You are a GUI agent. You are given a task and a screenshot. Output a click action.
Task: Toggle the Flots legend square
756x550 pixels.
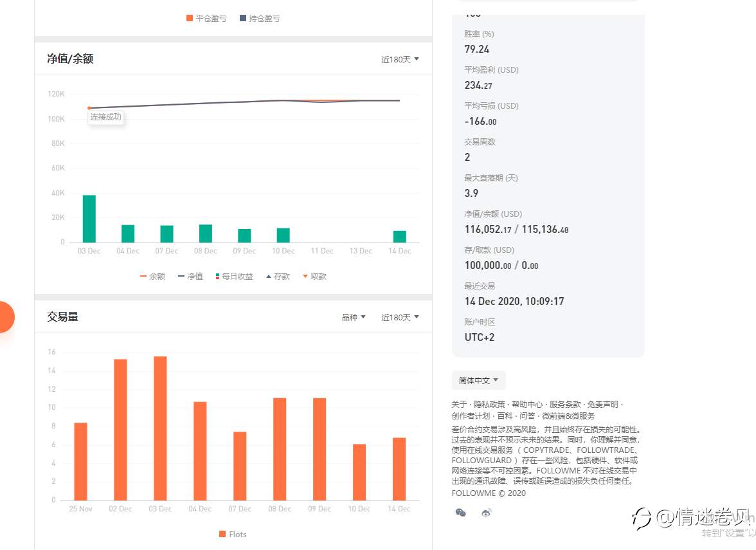pos(233,534)
